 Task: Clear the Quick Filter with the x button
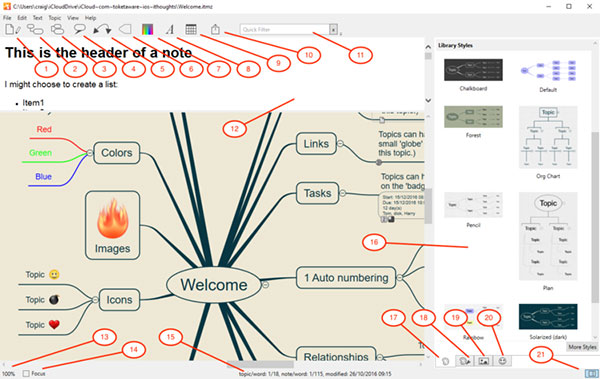point(334,29)
